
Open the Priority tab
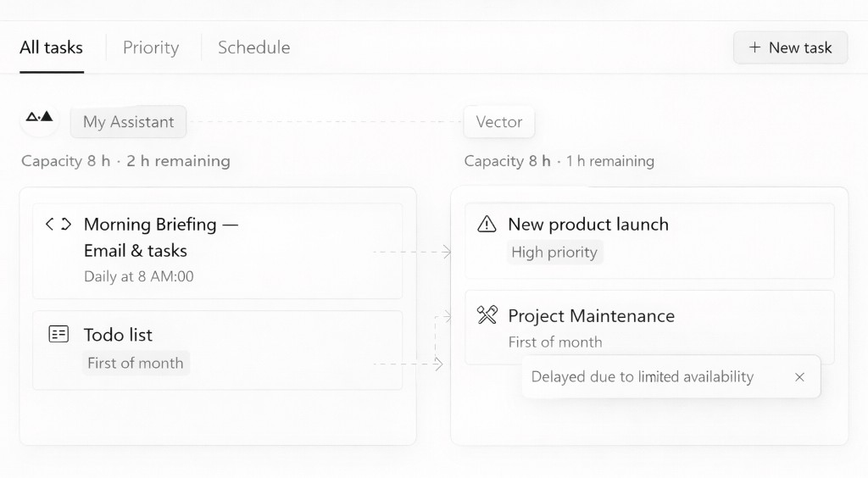(x=151, y=47)
